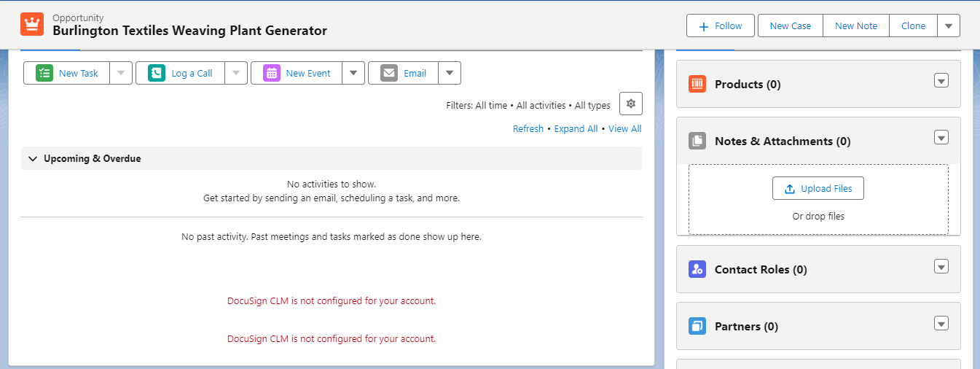
Task: Click the Products barcode icon
Action: [x=697, y=84]
